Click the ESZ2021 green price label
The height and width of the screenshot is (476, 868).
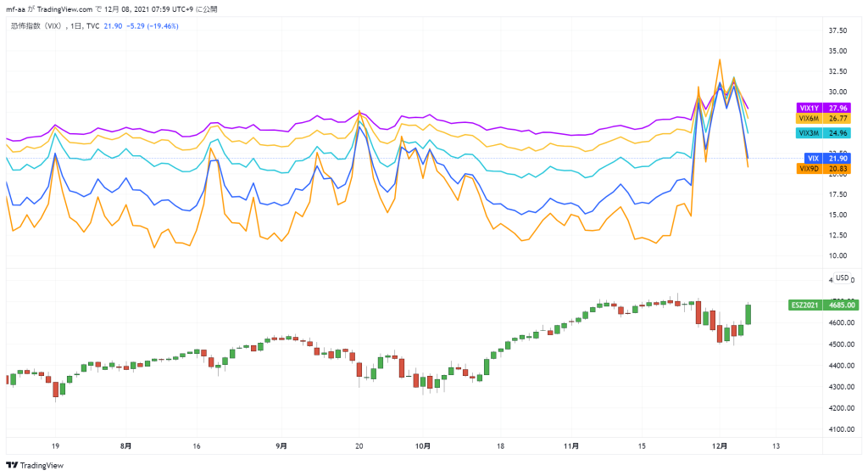pos(823,305)
